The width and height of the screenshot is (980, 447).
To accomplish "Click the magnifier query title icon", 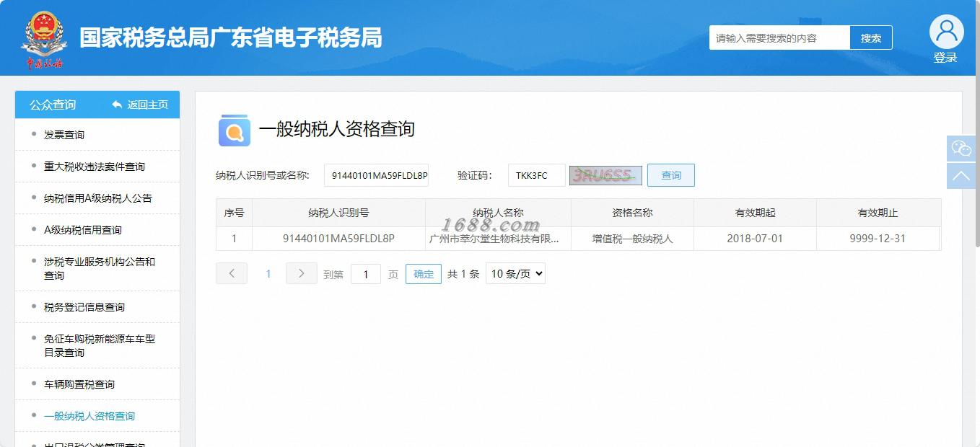I will coord(234,130).
